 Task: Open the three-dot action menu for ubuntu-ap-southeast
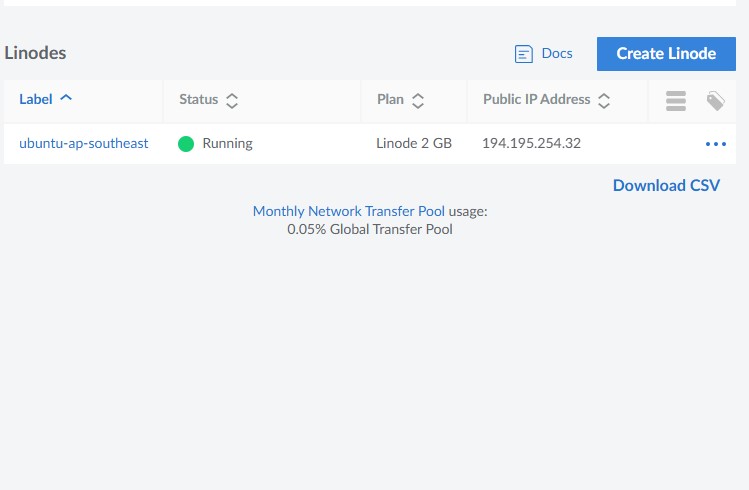click(715, 144)
